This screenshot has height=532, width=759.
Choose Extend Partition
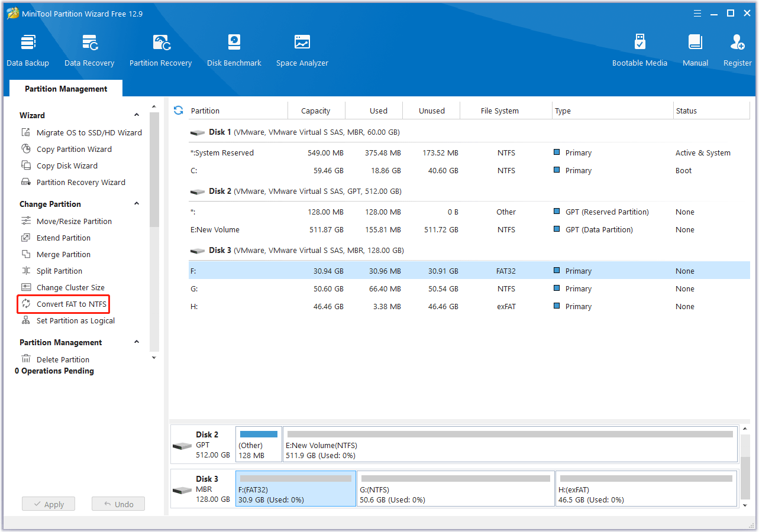(56, 238)
